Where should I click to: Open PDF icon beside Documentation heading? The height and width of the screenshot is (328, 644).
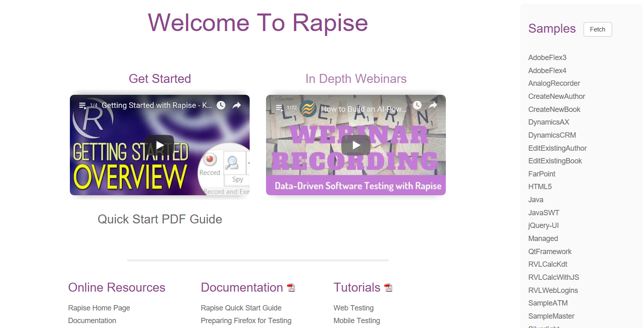tap(291, 288)
